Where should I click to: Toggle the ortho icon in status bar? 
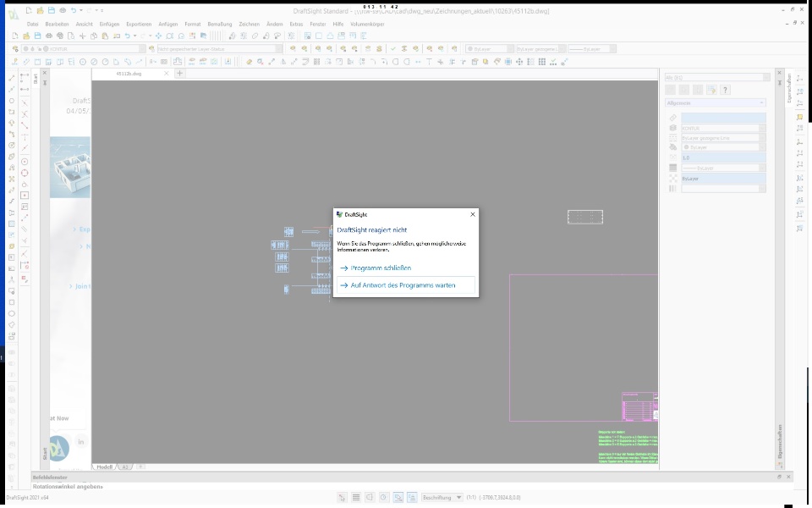click(370, 498)
